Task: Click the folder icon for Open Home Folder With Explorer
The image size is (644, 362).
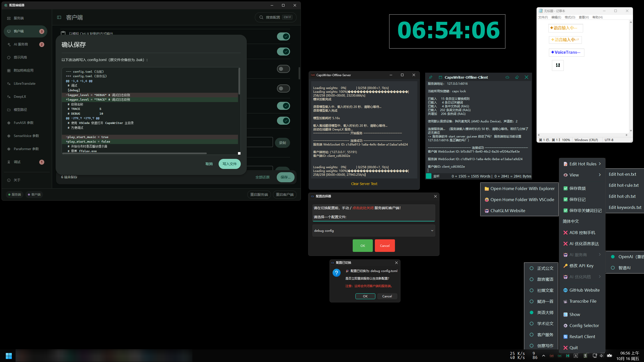Action: (x=487, y=189)
